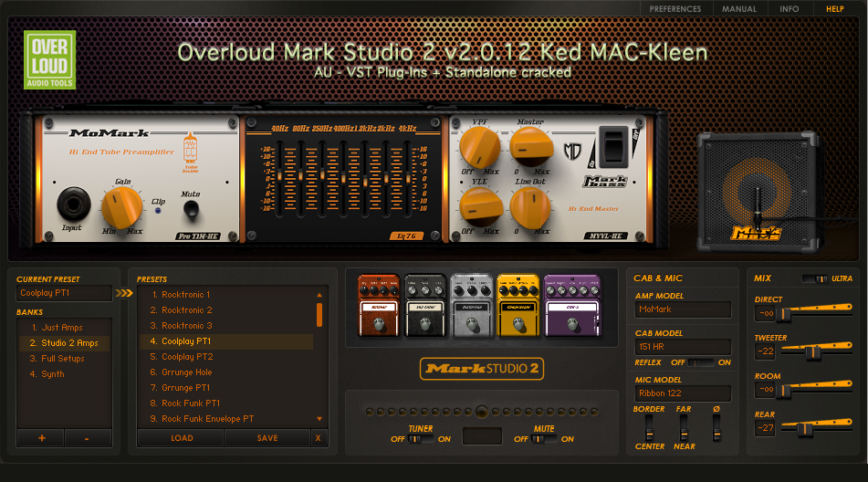
Task: Click the tube inside icon on preamp
Action: point(190,152)
